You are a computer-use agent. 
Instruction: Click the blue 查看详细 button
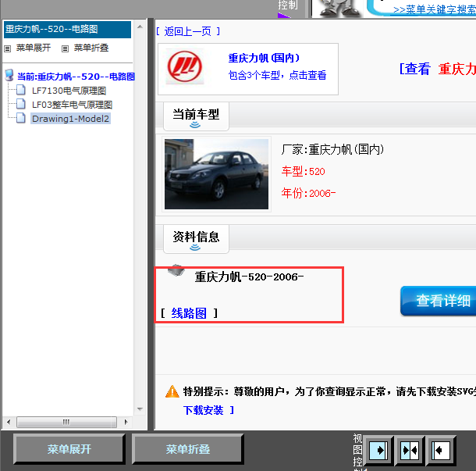[x=438, y=301]
